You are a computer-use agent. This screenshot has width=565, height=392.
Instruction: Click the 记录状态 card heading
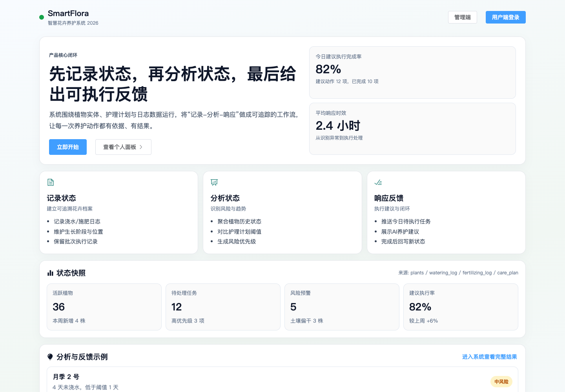coord(62,198)
